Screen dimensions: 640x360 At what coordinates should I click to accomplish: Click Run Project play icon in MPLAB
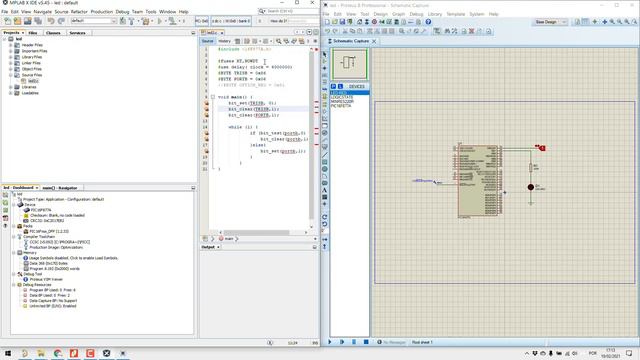click(x=160, y=21)
